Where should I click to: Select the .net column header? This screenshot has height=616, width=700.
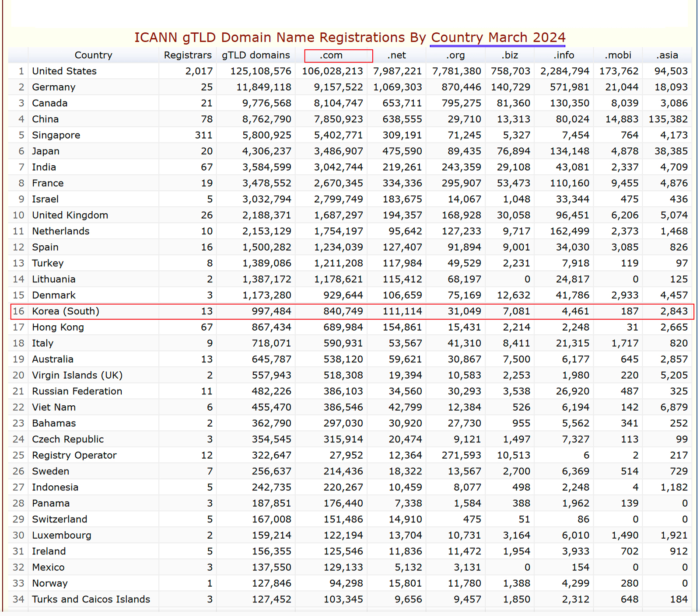[397, 55]
